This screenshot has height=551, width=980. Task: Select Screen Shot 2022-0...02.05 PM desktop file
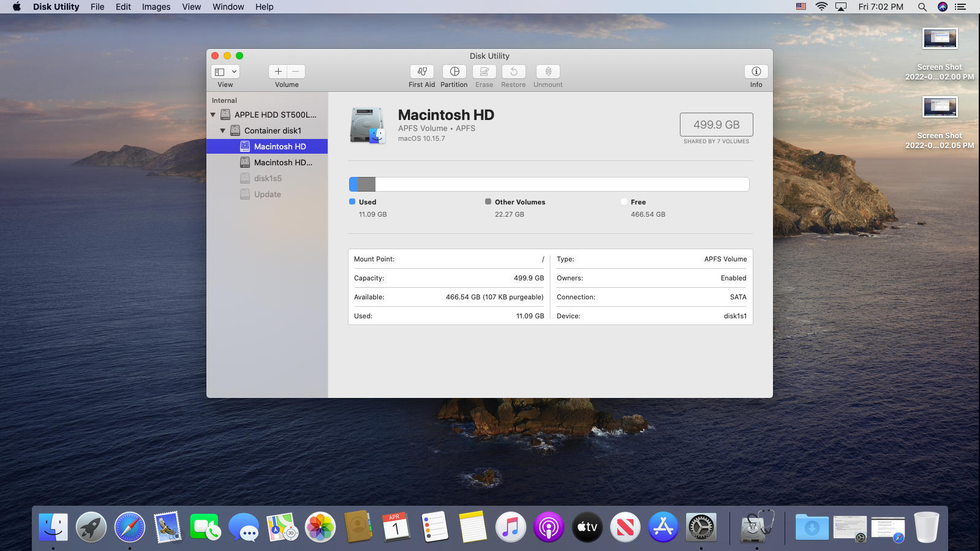click(x=940, y=123)
